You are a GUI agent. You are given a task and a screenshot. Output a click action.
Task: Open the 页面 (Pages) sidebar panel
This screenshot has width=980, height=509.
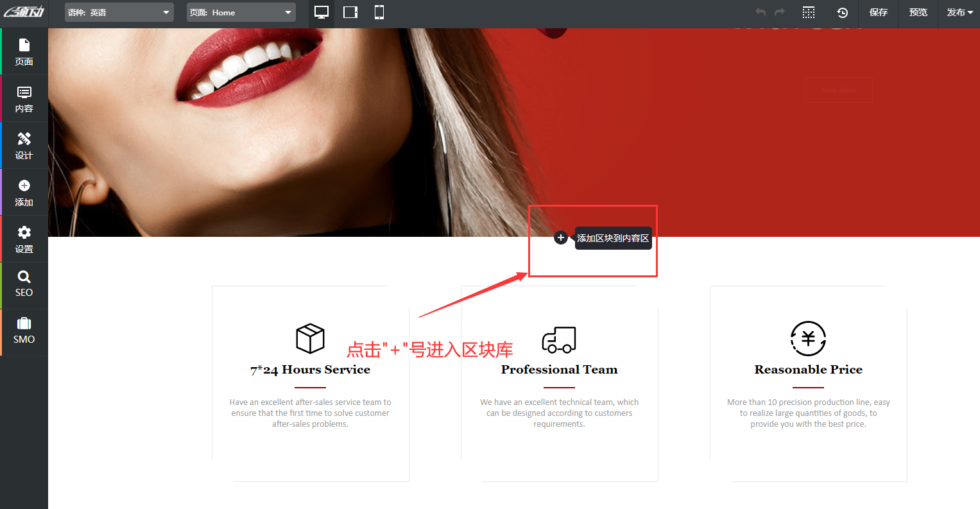coord(24,51)
